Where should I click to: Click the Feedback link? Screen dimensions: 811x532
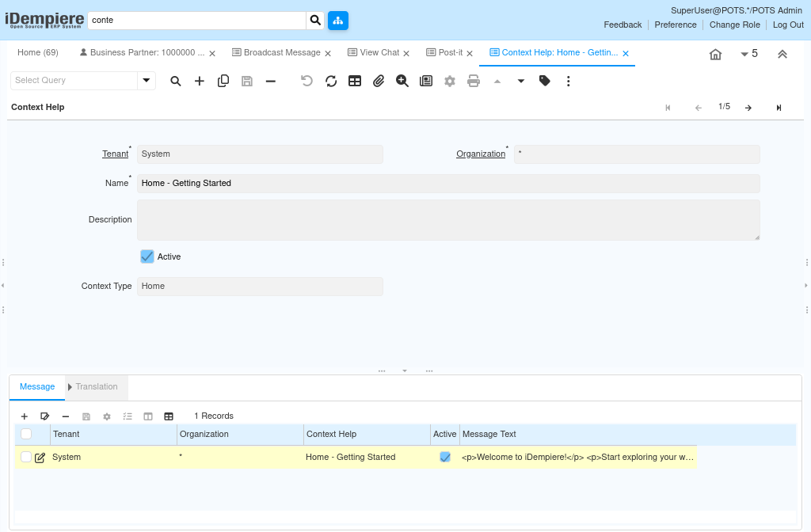tap(623, 25)
